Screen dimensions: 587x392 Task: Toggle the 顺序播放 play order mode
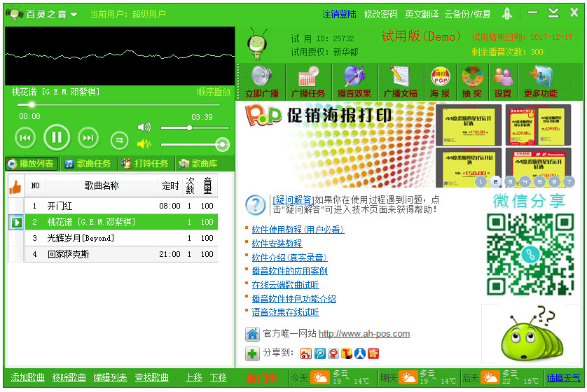pyautogui.click(x=214, y=92)
